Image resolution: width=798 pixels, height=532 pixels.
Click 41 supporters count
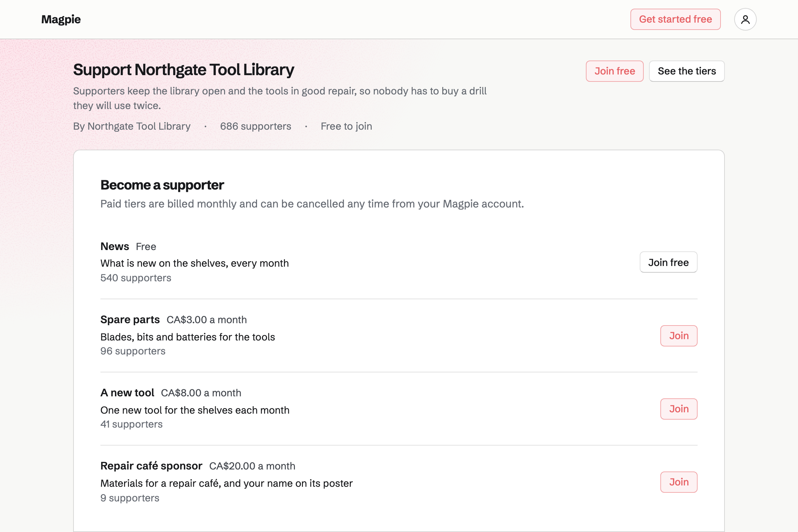pos(132,425)
